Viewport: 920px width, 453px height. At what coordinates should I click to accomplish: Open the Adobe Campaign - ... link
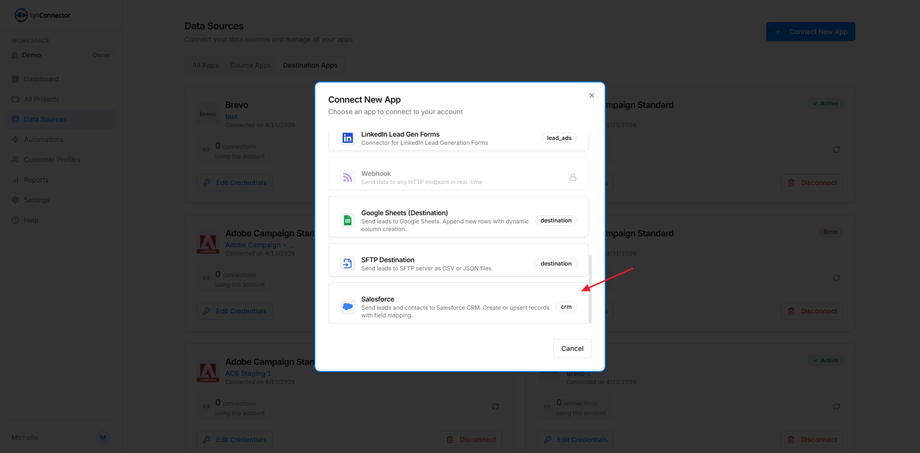click(260, 245)
